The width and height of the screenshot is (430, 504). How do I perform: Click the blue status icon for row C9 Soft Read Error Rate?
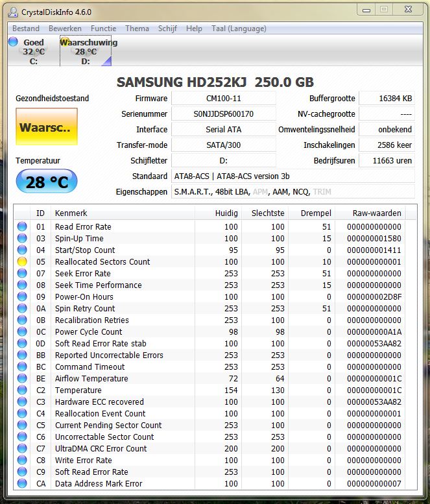22,472
